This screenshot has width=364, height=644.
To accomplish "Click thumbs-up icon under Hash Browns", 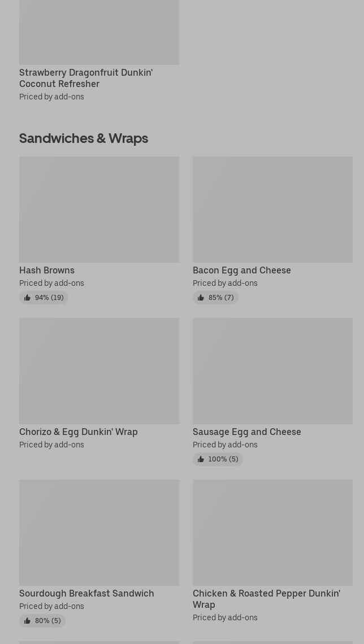I will pos(27,298).
